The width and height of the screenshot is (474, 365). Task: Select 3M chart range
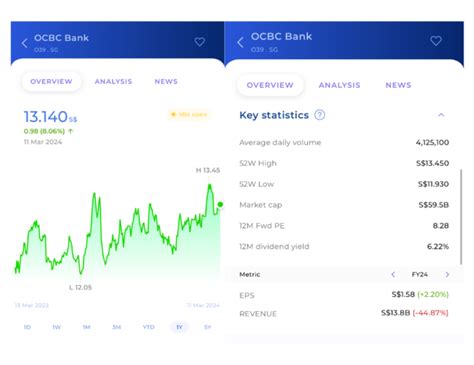click(x=116, y=327)
